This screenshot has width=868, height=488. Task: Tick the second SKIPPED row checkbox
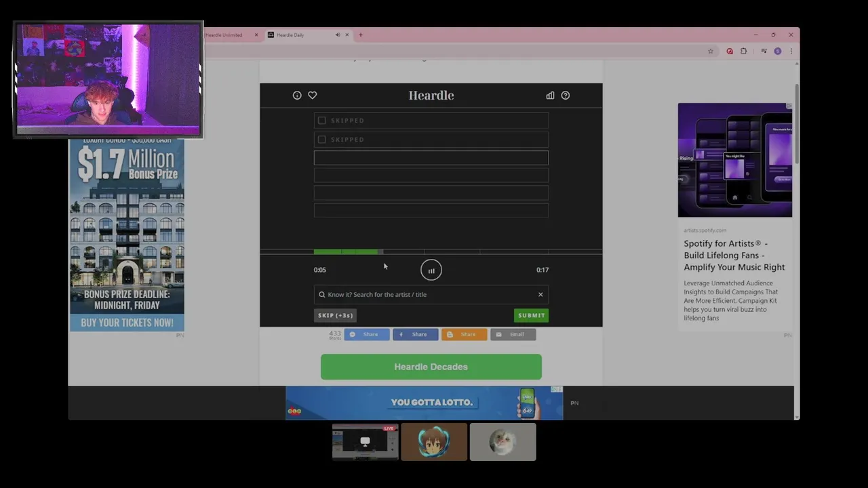[322, 140]
